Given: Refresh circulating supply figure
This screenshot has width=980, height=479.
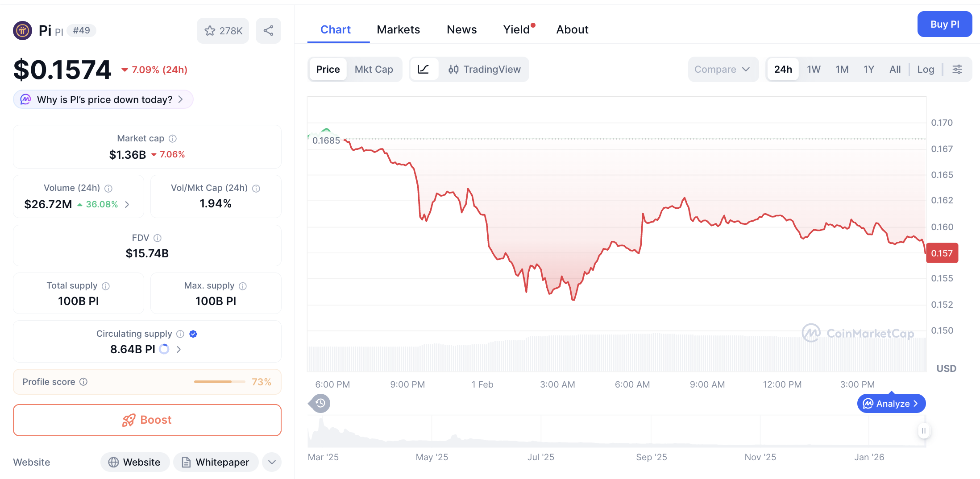Looking at the screenshot, I should click(164, 349).
